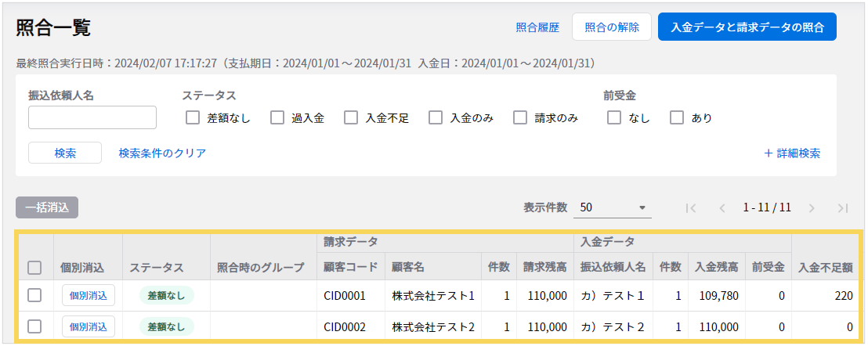The image size is (868, 346).
Task: Click 個別消込 button for CID0002 row
Action: pos(89,326)
